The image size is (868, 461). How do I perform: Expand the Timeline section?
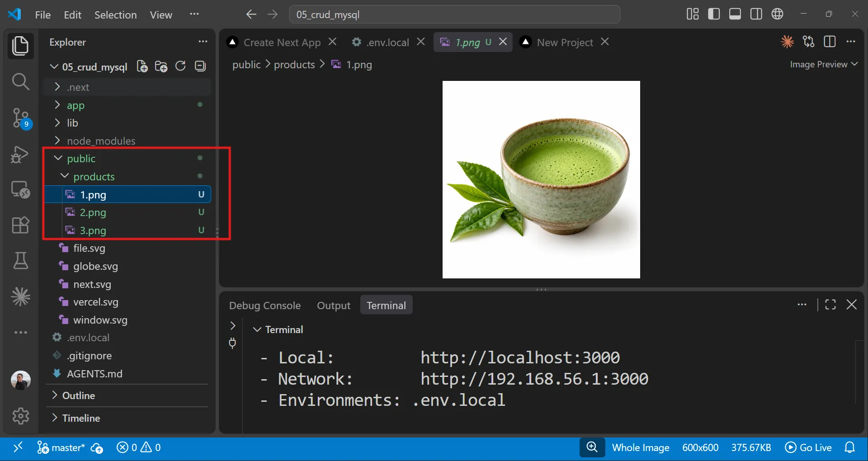tap(127, 418)
